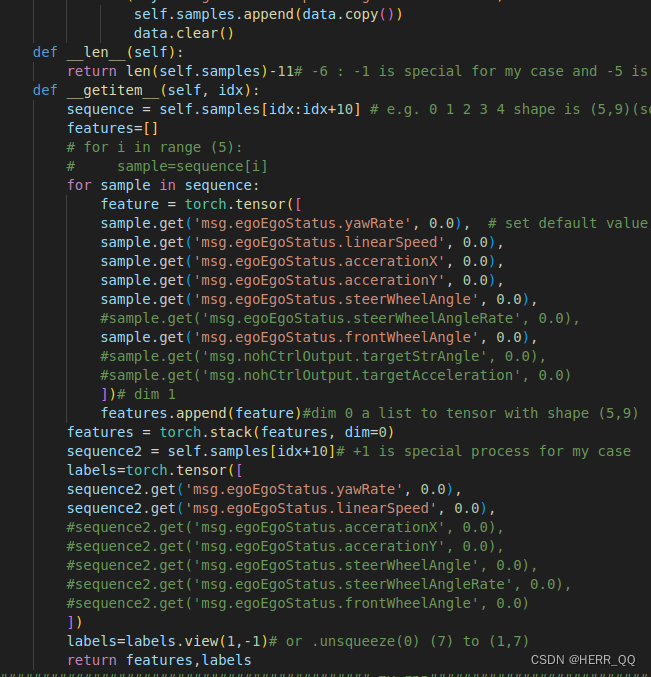This screenshot has height=677, width=651.
Task: Click sequence2.get yawRate line
Action: (x=264, y=489)
